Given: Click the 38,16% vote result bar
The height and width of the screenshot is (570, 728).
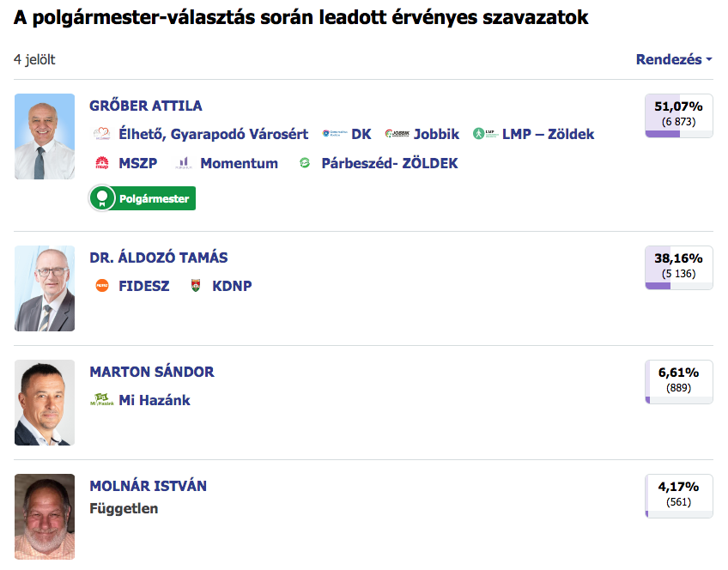Looking at the screenshot, I should 678,267.
